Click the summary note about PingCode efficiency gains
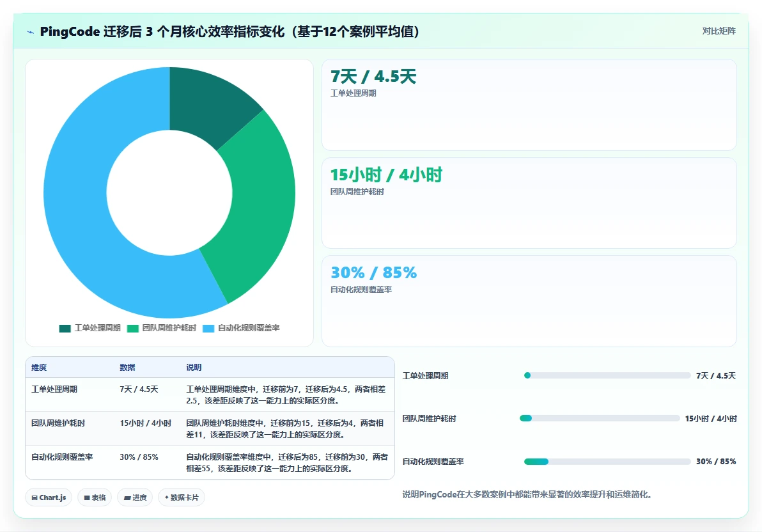This screenshot has height=532, width=762. pos(527,494)
